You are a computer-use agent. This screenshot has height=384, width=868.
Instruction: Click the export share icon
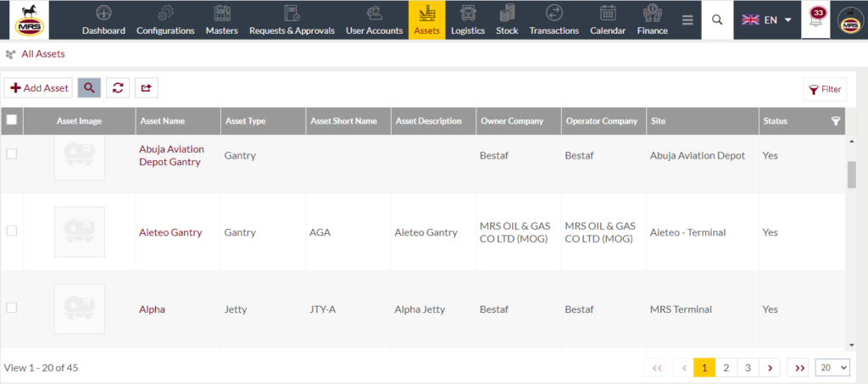point(147,88)
